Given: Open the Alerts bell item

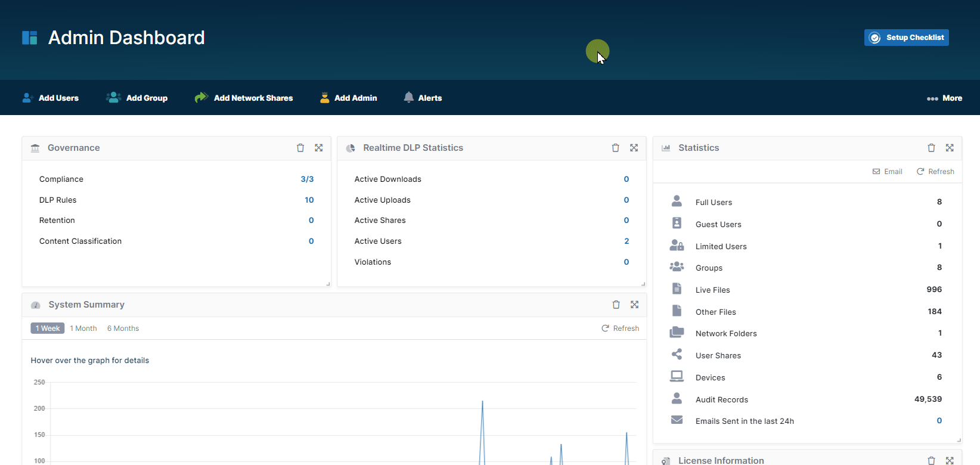Looking at the screenshot, I should point(423,98).
